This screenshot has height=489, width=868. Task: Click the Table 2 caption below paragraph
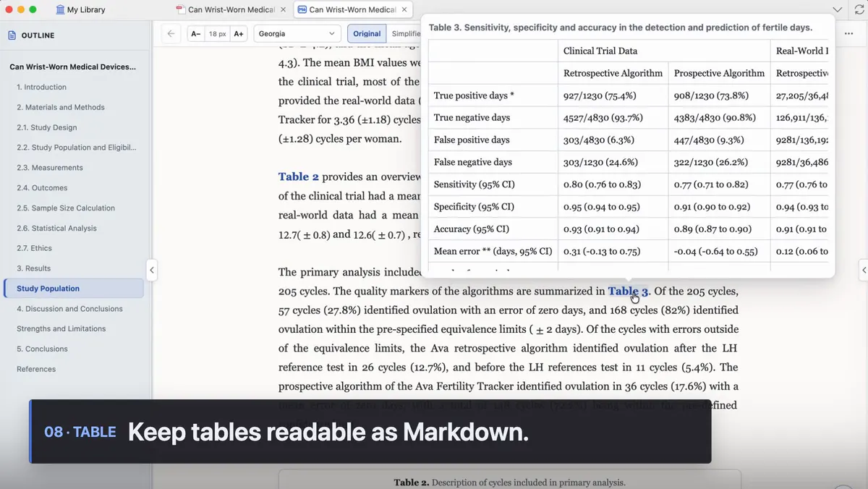pos(509,482)
